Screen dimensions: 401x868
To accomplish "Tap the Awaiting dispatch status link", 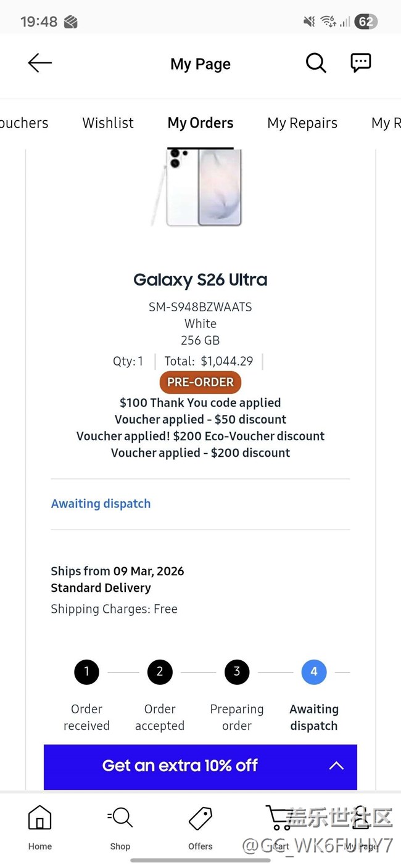I will click(x=101, y=504).
